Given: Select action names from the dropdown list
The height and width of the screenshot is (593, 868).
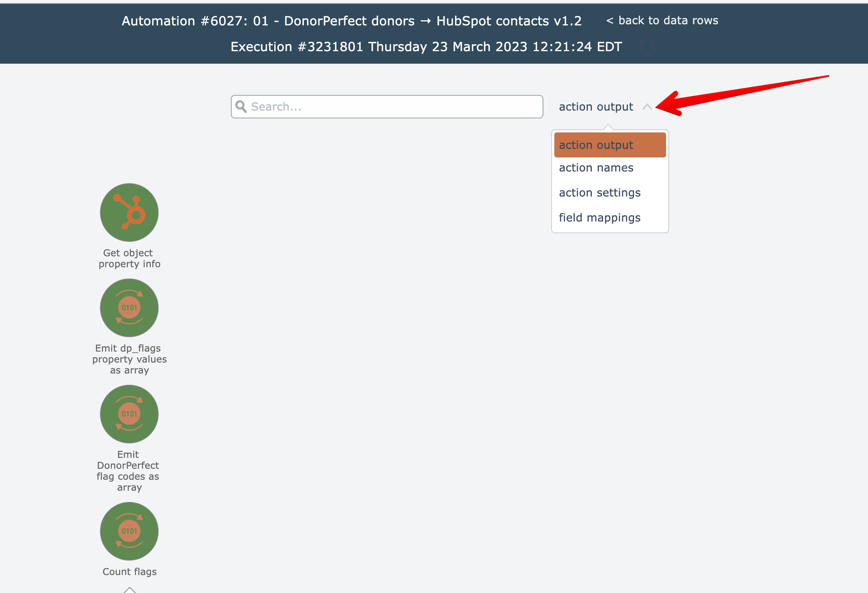Looking at the screenshot, I should point(596,168).
